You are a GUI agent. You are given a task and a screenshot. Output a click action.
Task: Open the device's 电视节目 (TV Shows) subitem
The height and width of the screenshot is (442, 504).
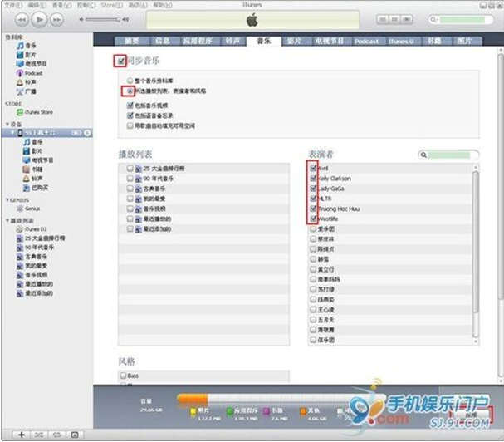point(38,160)
